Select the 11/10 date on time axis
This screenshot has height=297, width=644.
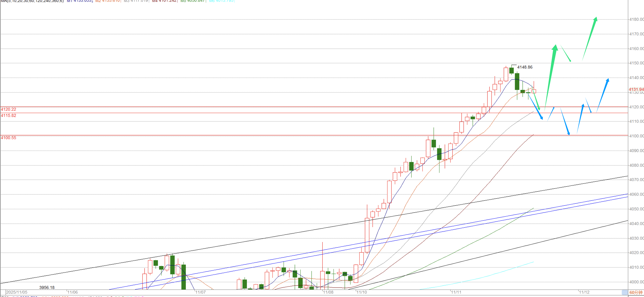pos(362,292)
